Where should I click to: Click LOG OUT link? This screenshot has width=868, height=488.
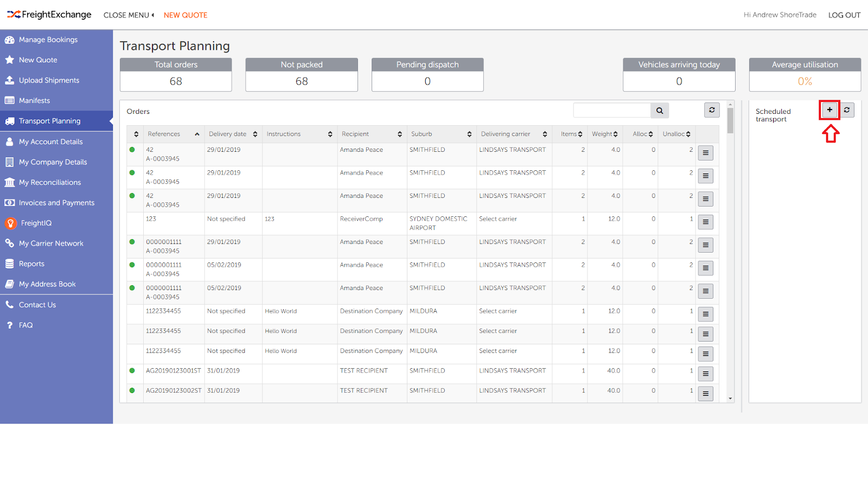(x=844, y=15)
